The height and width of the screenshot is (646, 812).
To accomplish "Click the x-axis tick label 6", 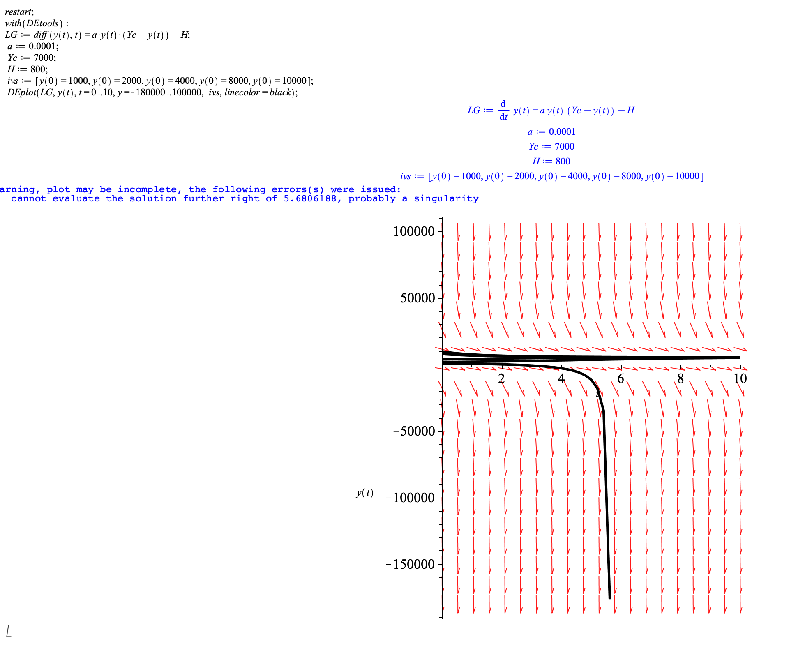I will tap(621, 378).
